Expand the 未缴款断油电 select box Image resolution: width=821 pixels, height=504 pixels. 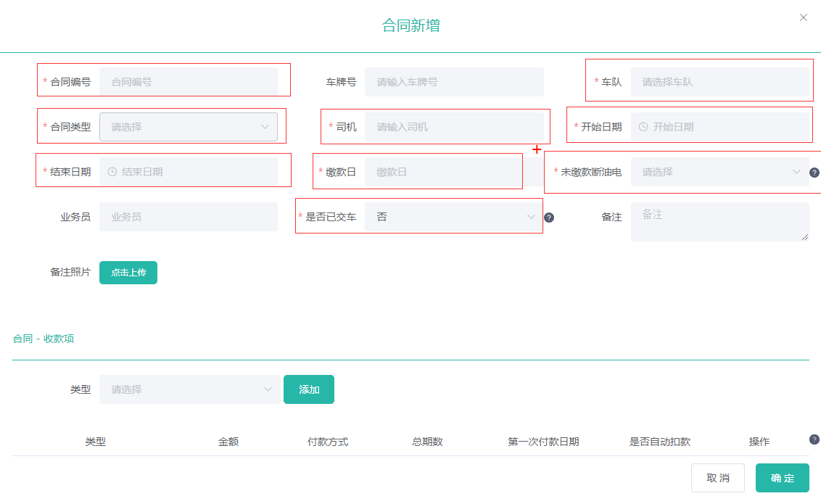[719, 172]
